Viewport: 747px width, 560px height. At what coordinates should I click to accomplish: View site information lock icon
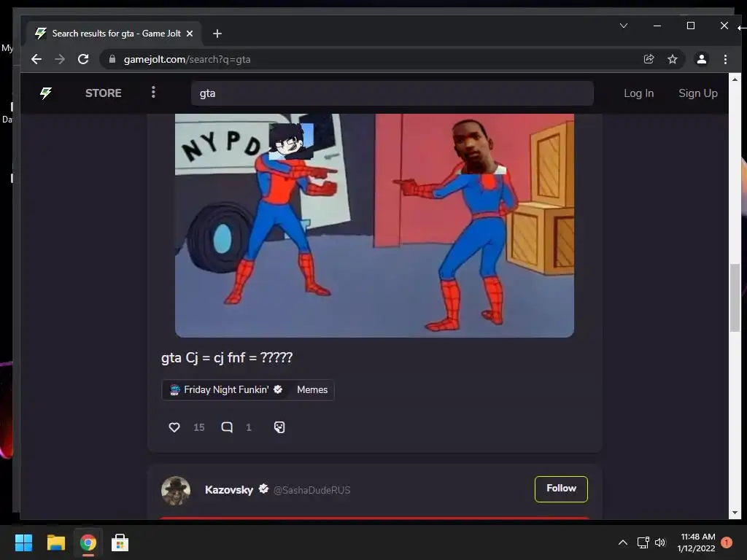112,59
